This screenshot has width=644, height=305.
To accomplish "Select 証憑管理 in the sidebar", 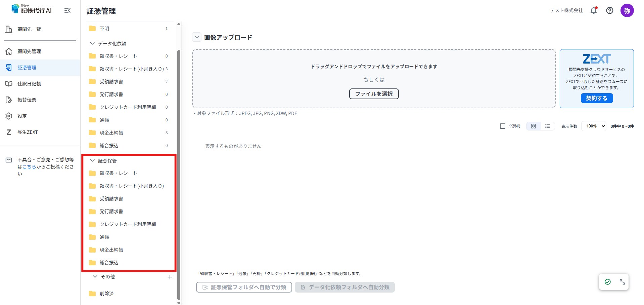I will click(x=40, y=68).
